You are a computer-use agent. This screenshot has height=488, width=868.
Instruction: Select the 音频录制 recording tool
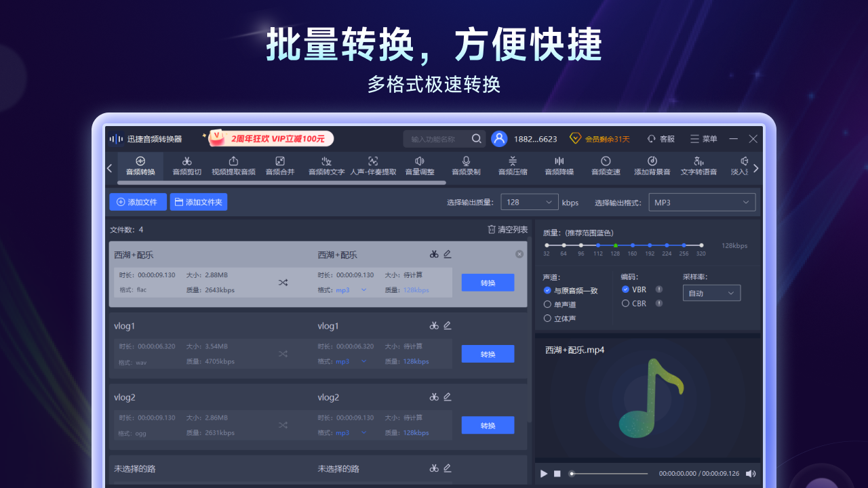(465, 166)
